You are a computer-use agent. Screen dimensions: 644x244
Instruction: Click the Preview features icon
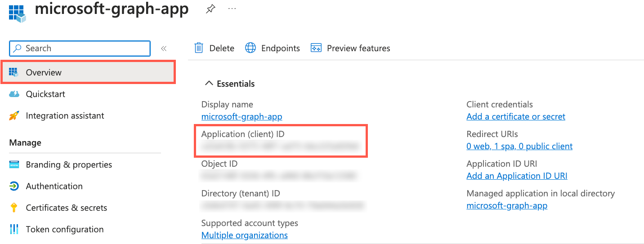click(x=316, y=48)
